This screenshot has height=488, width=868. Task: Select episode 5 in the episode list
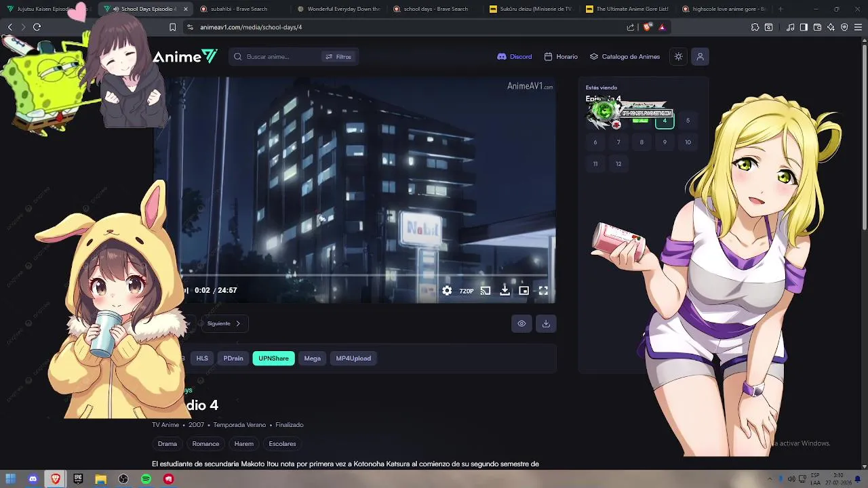[x=688, y=121]
